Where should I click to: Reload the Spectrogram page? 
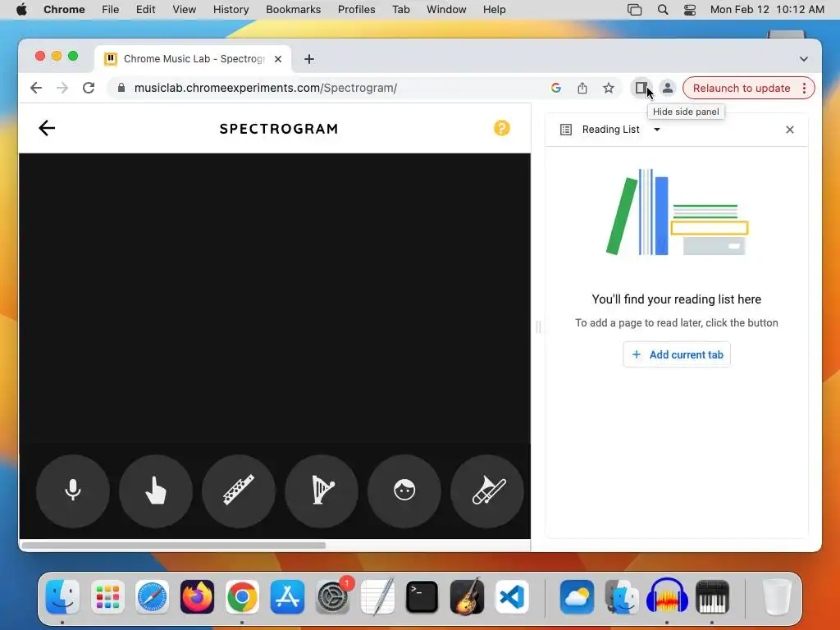click(x=89, y=88)
